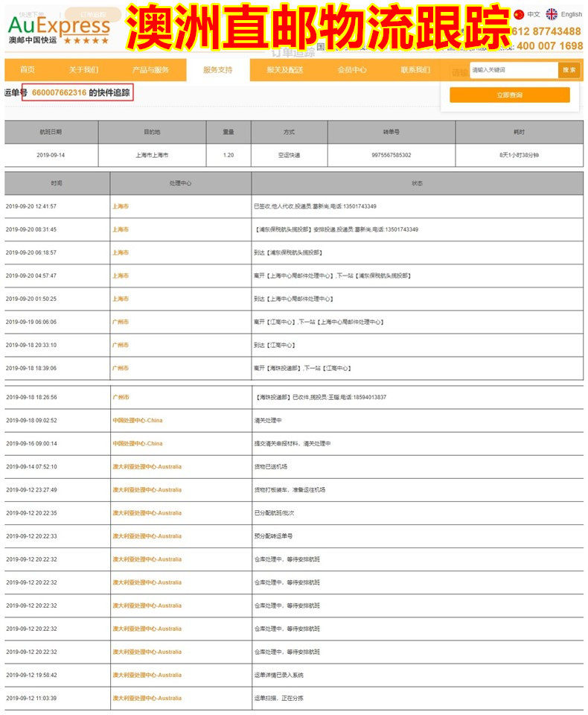This screenshot has width=588, height=715.
Task: Select timestamp 2019-09-12 19:58:42
Action: [x=31, y=676]
